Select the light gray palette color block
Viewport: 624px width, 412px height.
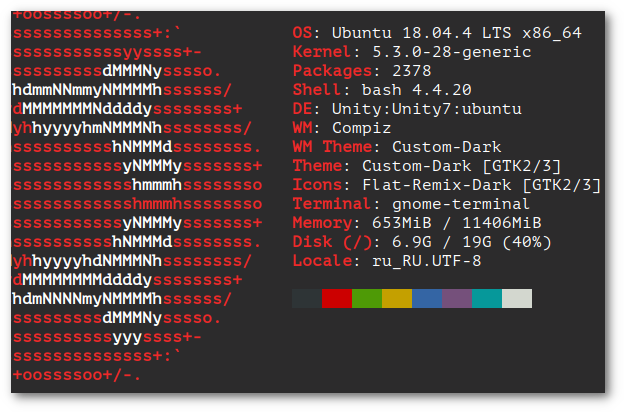517,298
